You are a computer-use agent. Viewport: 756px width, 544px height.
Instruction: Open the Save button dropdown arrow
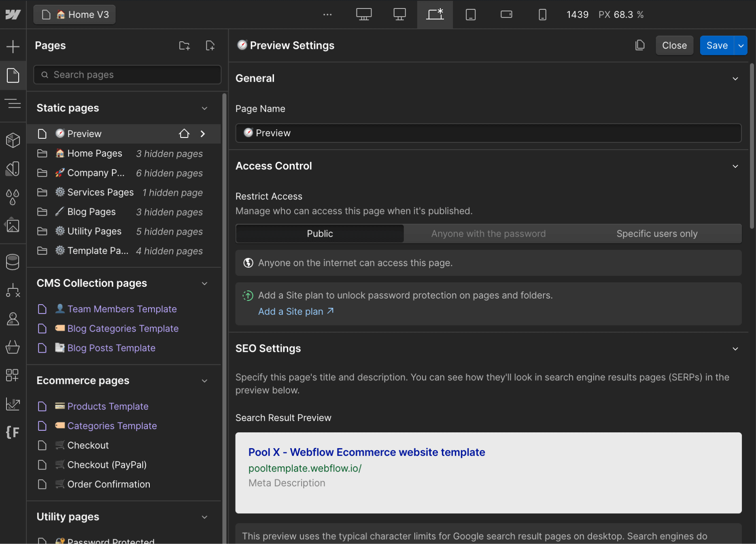click(741, 45)
